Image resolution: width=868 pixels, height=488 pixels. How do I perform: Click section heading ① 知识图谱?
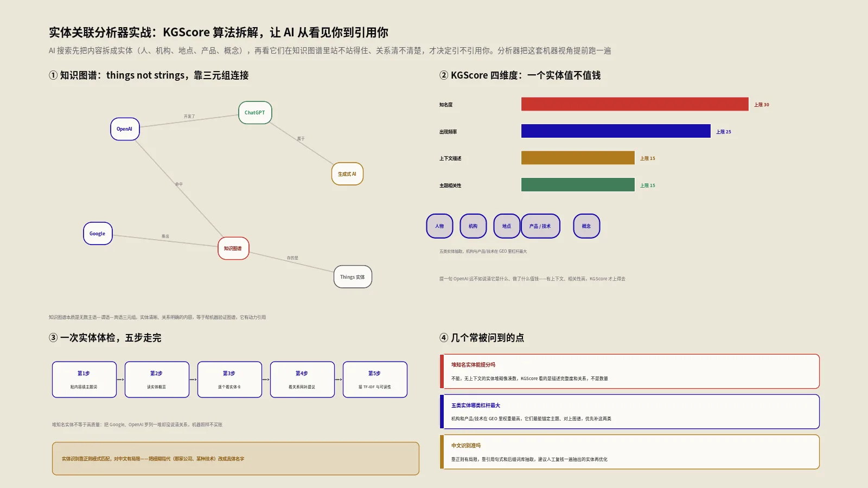click(149, 75)
